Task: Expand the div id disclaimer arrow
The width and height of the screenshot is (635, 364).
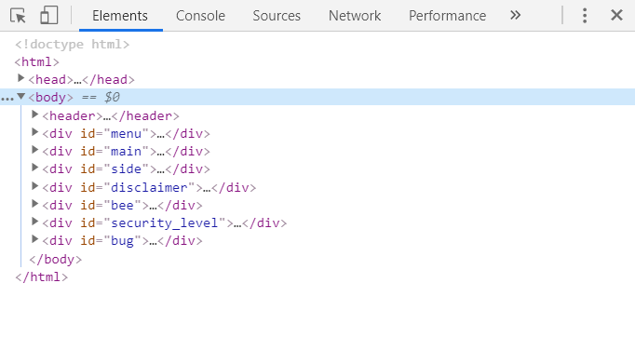Action: click(x=34, y=186)
